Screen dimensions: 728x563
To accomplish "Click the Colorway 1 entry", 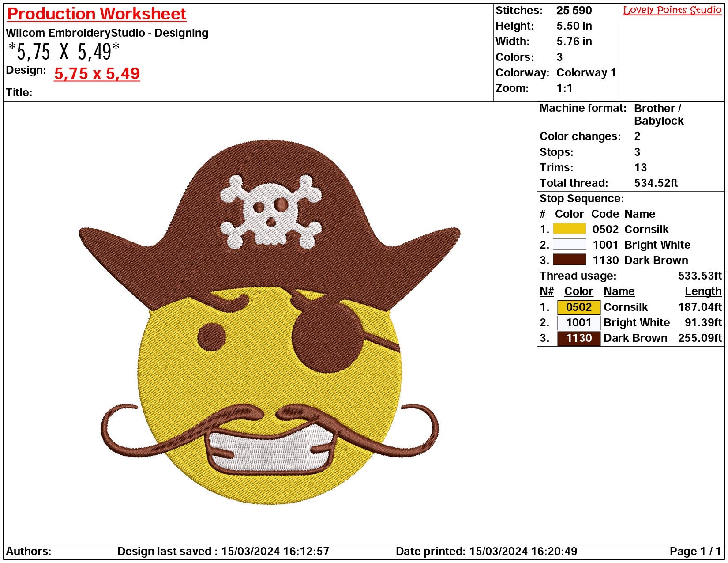I will (x=587, y=72).
